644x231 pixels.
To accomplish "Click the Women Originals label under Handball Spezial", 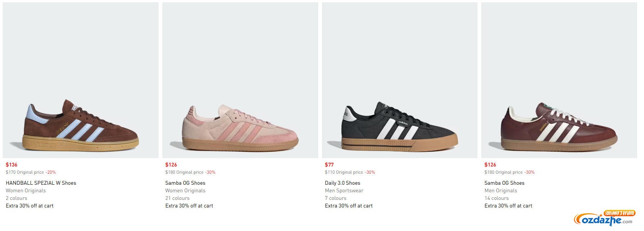I will click(x=26, y=190).
